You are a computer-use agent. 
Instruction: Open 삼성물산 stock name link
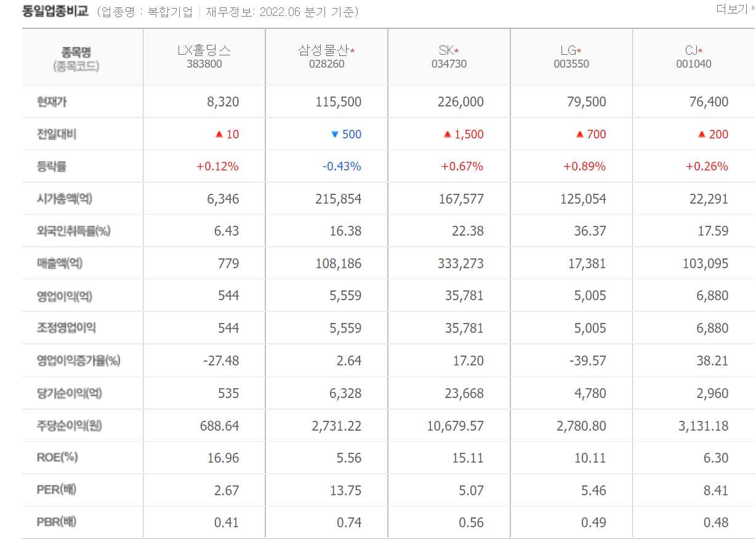(324, 50)
